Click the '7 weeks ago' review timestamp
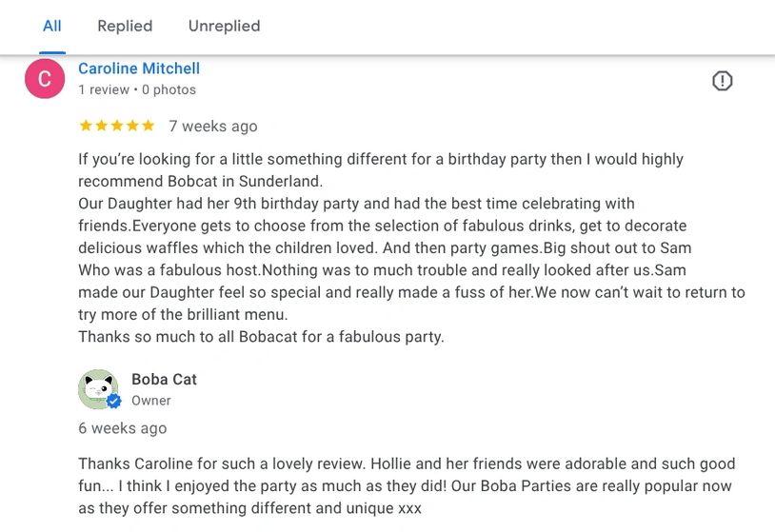This screenshot has height=532, width=775. pyautogui.click(x=213, y=126)
